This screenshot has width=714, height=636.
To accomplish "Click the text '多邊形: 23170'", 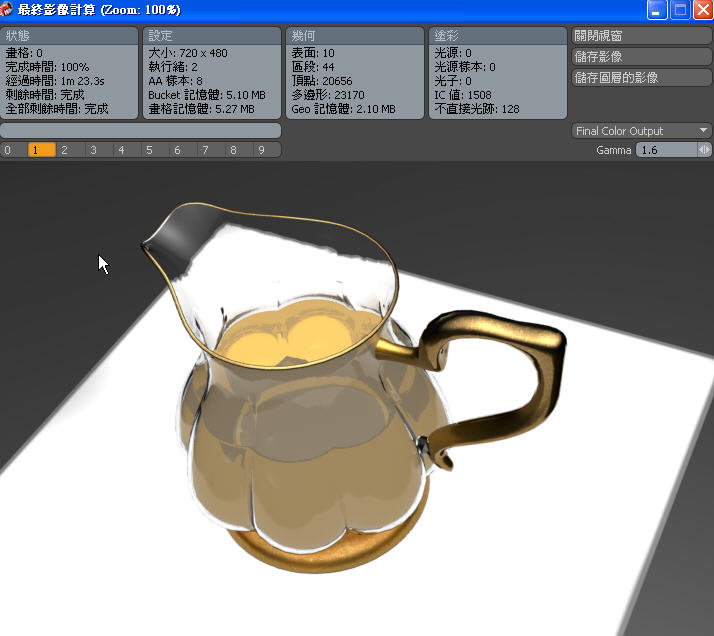I will click(x=328, y=95).
